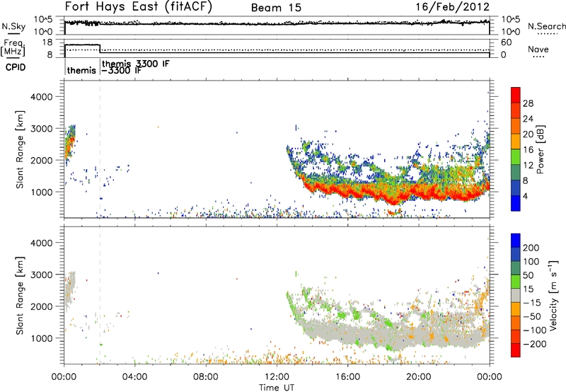
Task: Pick the Power color bar segment between 8 and 12
Action: click(x=516, y=173)
